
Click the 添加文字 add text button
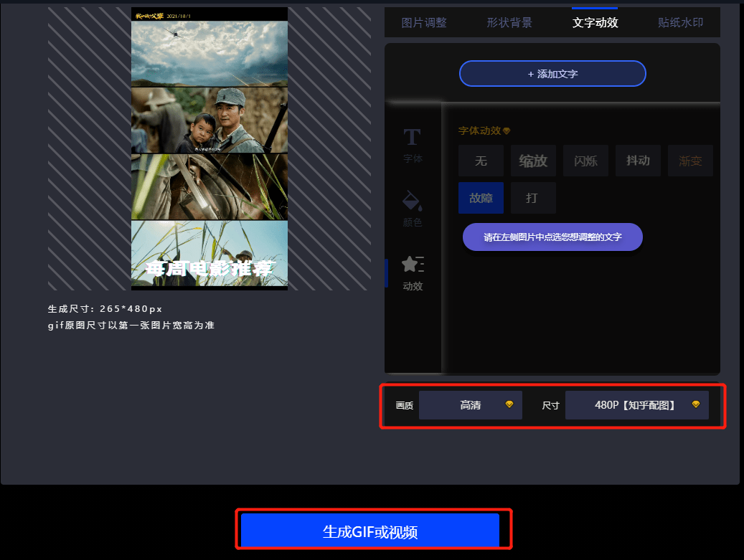552,74
